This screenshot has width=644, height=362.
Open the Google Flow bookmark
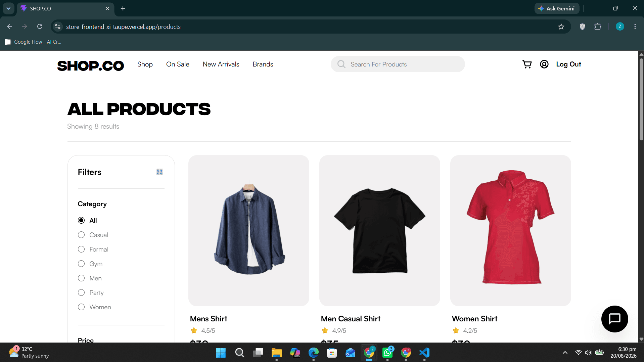point(33,42)
